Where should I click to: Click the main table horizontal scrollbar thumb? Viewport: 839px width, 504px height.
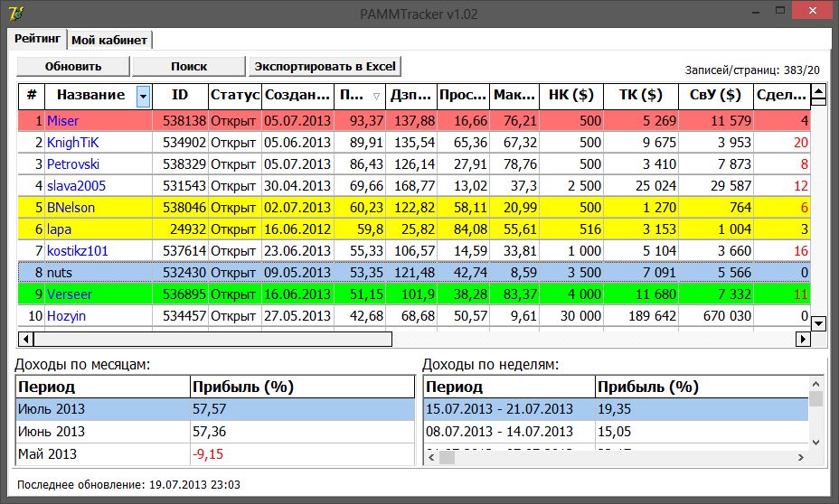(212, 339)
